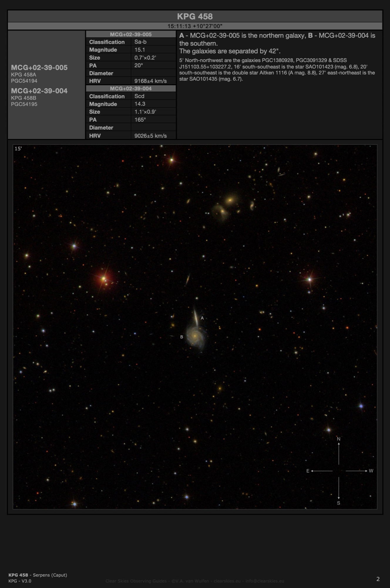The image size is (390, 588).
Task: Click the Sa-b classification value
Action: point(140,42)
